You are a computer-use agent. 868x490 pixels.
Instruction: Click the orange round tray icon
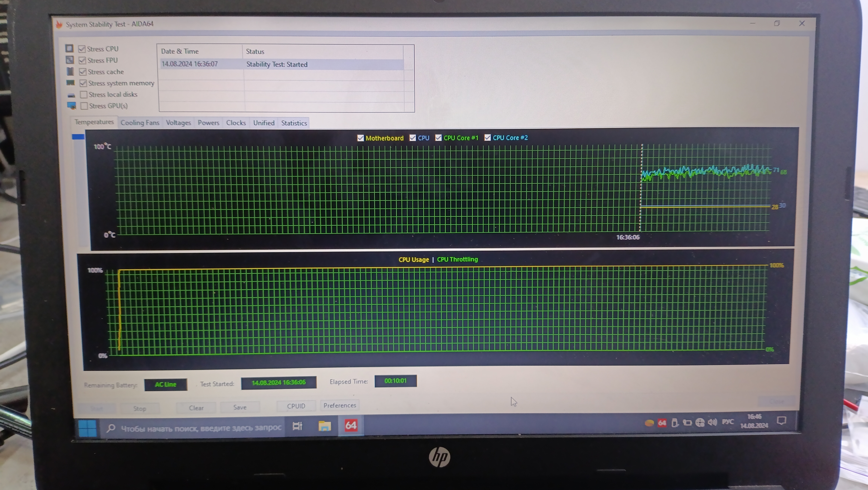[x=649, y=423]
